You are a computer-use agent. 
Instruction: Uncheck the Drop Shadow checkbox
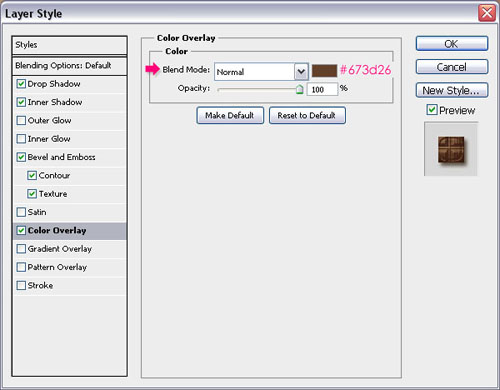21,84
